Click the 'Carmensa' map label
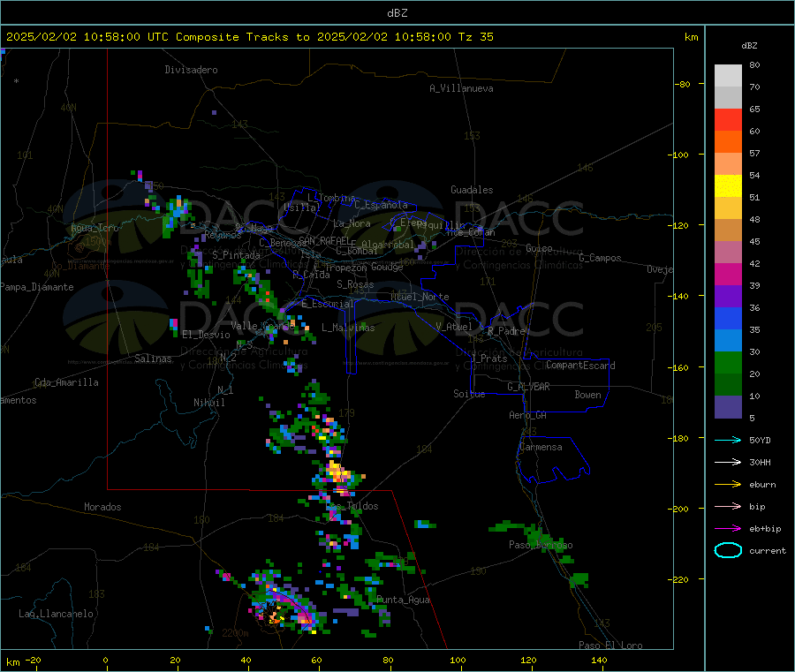The width and height of the screenshot is (795, 672). coord(541,447)
